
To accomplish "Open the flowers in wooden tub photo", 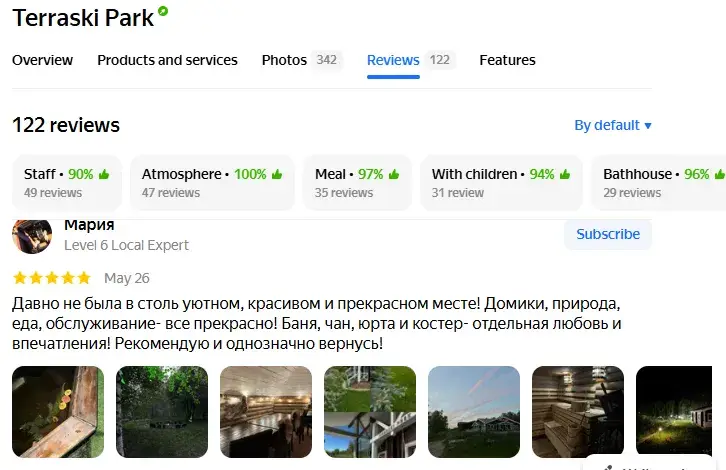I will [x=58, y=412].
